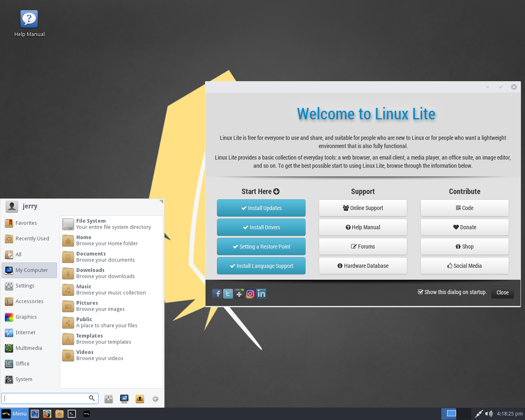525x420 pixels.
Task: Click the Hardware Database button
Action: tap(363, 266)
